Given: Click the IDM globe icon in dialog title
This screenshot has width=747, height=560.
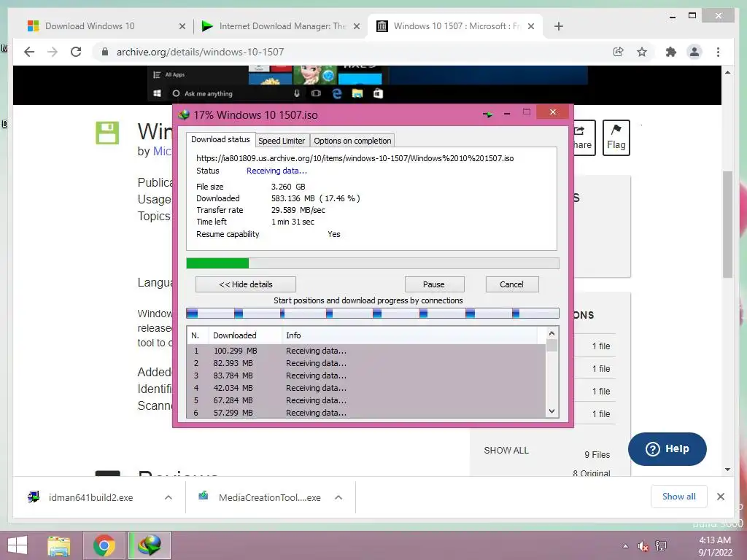Looking at the screenshot, I should point(183,114).
